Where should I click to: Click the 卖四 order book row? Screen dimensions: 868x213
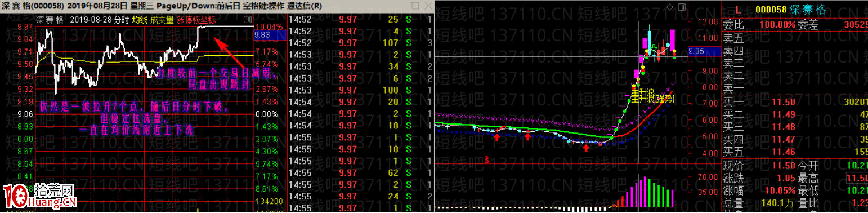[795, 51]
